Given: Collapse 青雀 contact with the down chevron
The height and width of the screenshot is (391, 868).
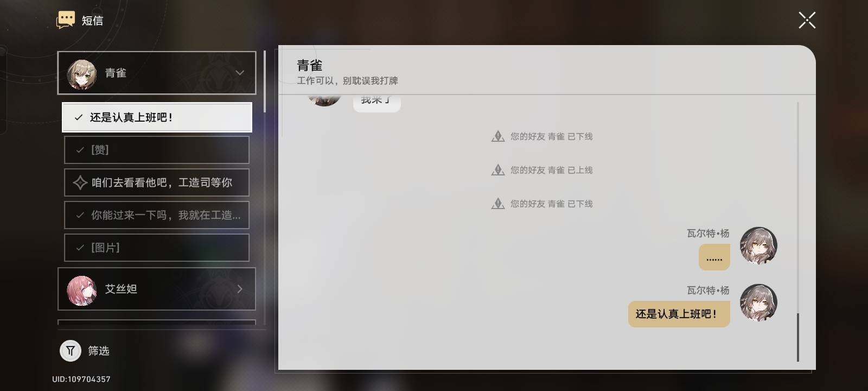Looking at the screenshot, I should pos(240,73).
